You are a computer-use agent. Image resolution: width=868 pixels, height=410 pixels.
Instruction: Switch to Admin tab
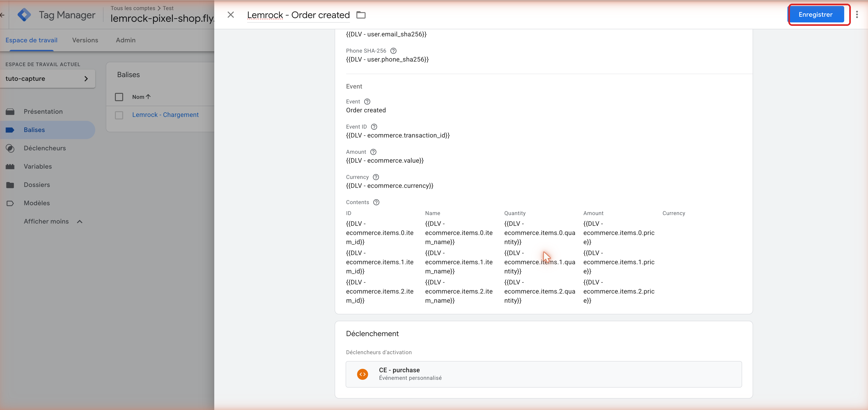click(126, 40)
